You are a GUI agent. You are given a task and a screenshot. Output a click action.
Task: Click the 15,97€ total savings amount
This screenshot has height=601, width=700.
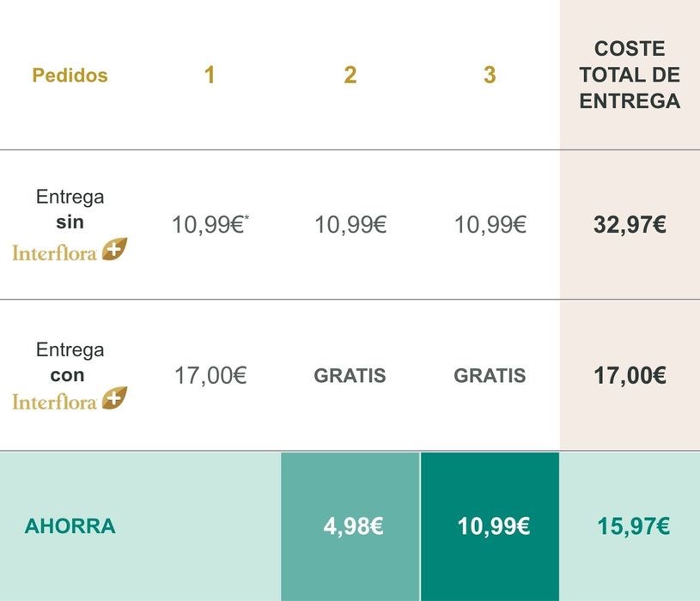click(634, 526)
